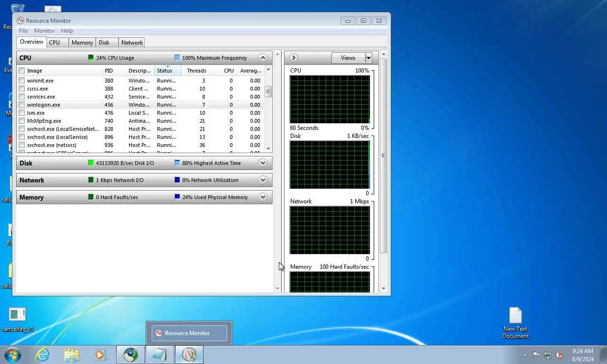Click '43153920 B/sec Disk I/O' text
Viewport: 607px width, 364px height.
coord(125,163)
